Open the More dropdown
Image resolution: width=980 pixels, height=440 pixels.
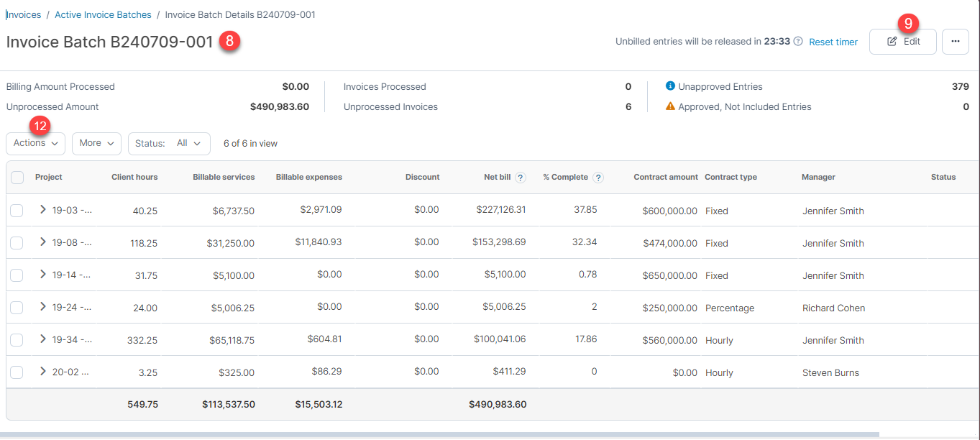coord(96,142)
